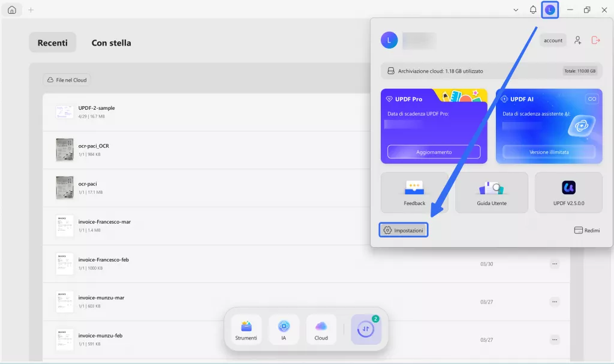Viewport: 614px width, 364px height.
Task: Open the Guida Utente tile
Action: pos(492,192)
